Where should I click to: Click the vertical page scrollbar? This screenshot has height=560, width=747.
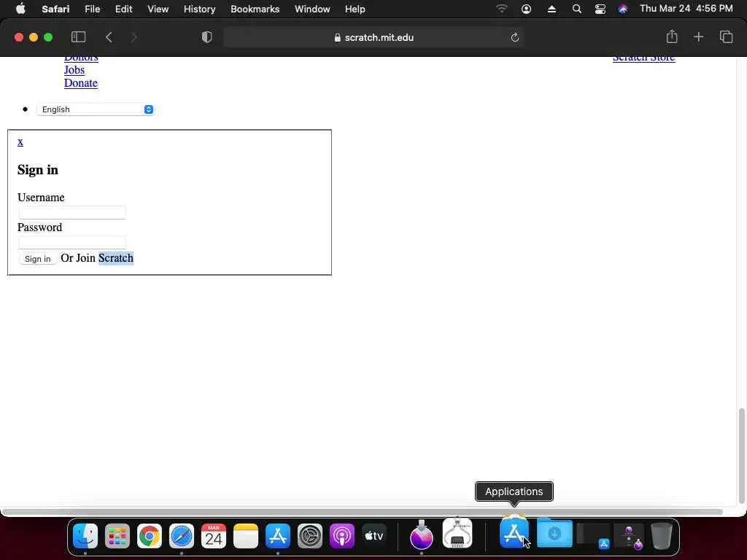pyautogui.click(x=741, y=456)
